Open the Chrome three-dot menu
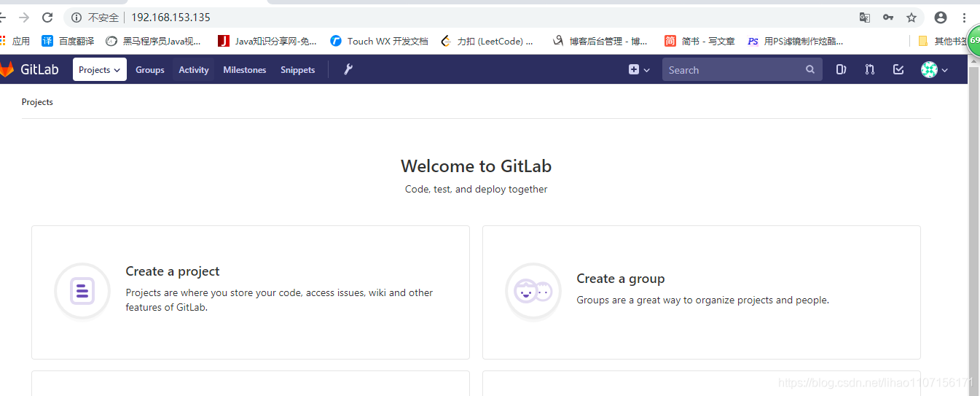Viewport: 980px width, 396px height. pyautogui.click(x=965, y=18)
